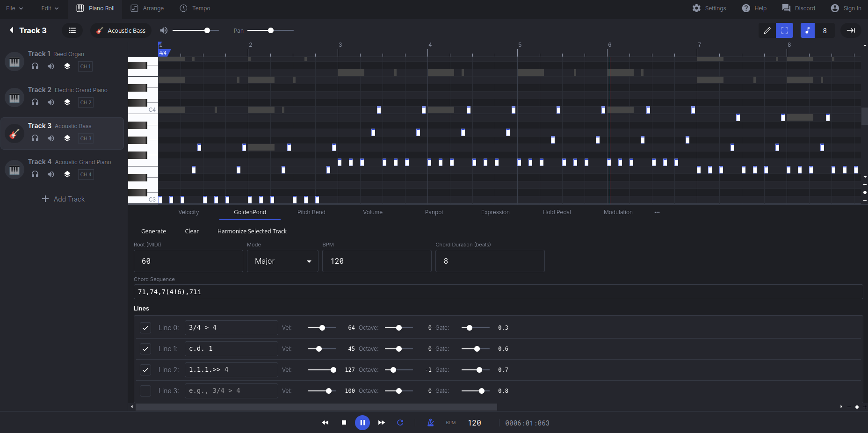Mute Track 2 speaker icon
The image size is (868, 433).
coord(51,102)
